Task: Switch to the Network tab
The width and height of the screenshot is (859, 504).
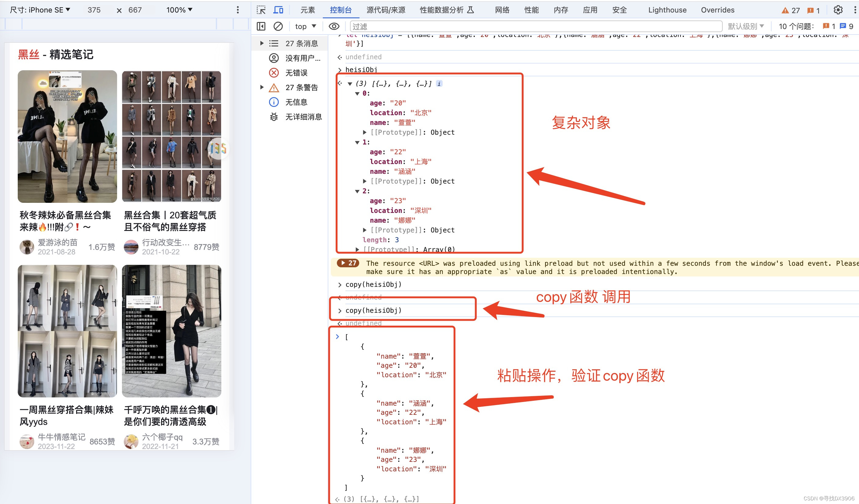Action: [502, 10]
